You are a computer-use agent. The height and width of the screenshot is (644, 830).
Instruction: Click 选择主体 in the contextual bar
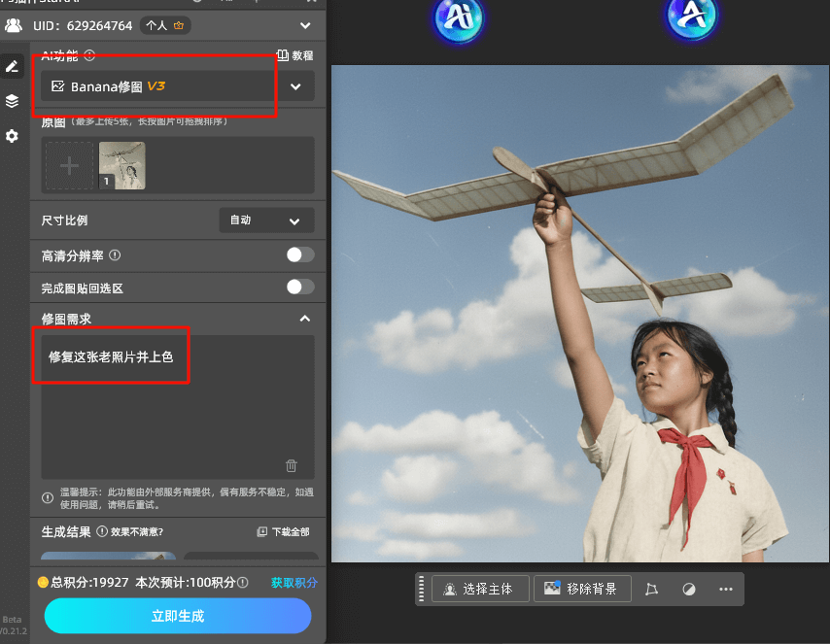coord(480,589)
